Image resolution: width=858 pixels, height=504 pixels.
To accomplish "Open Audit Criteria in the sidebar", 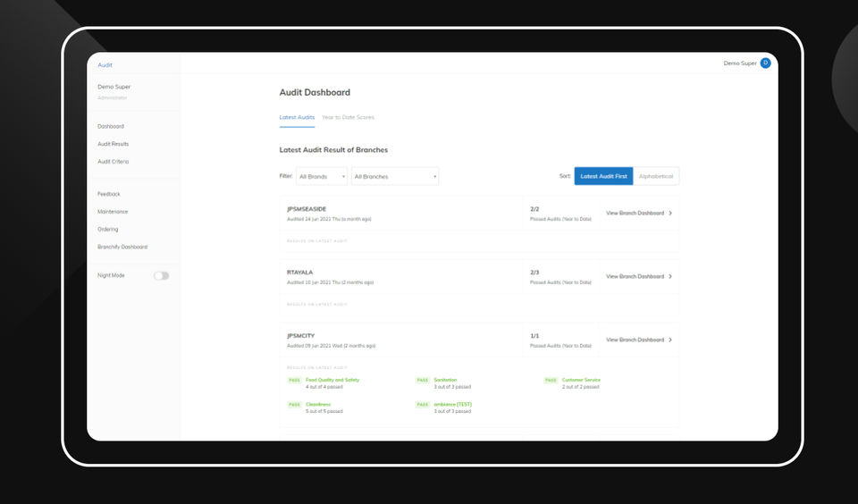I will click(x=114, y=162).
